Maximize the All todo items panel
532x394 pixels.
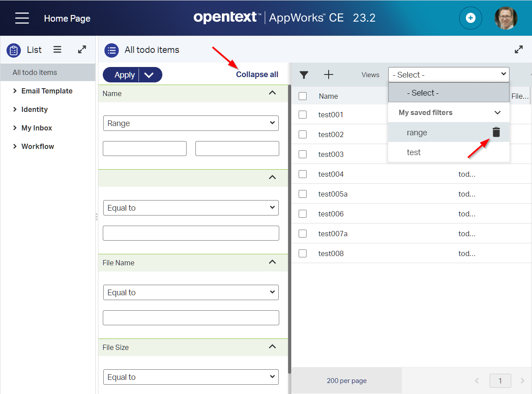point(519,50)
